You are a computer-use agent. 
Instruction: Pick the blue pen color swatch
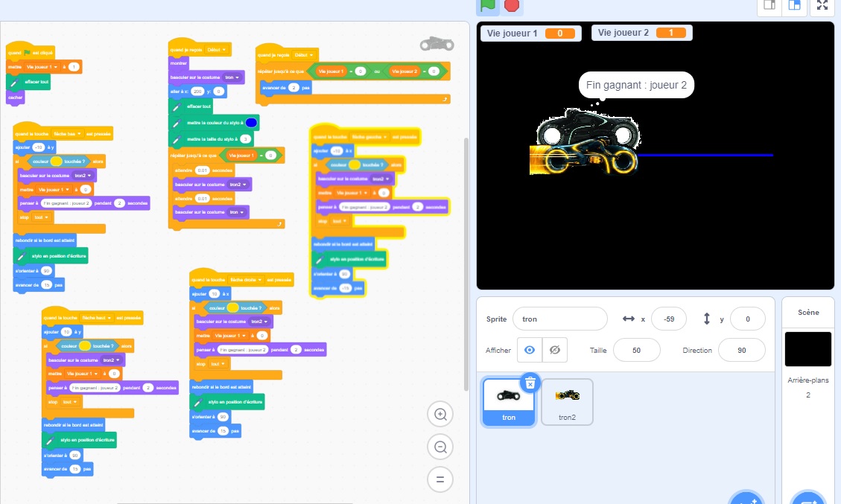[x=251, y=123]
